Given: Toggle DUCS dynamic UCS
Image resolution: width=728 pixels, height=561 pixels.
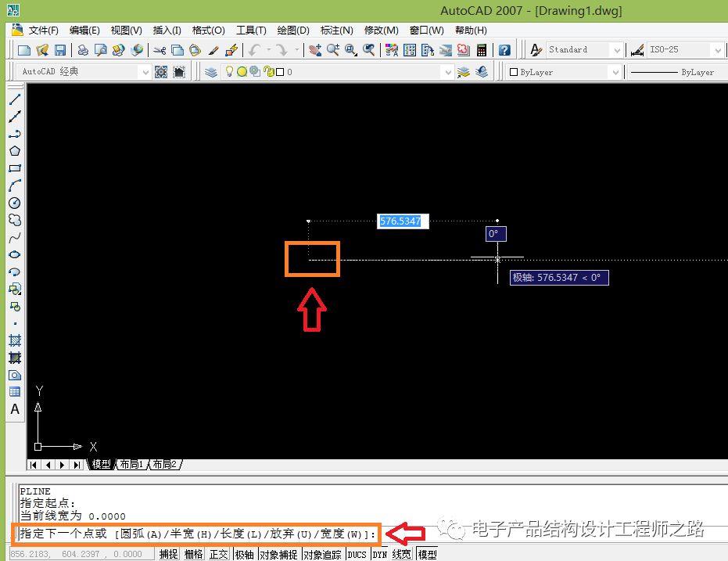Looking at the screenshot, I should click(x=357, y=554).
